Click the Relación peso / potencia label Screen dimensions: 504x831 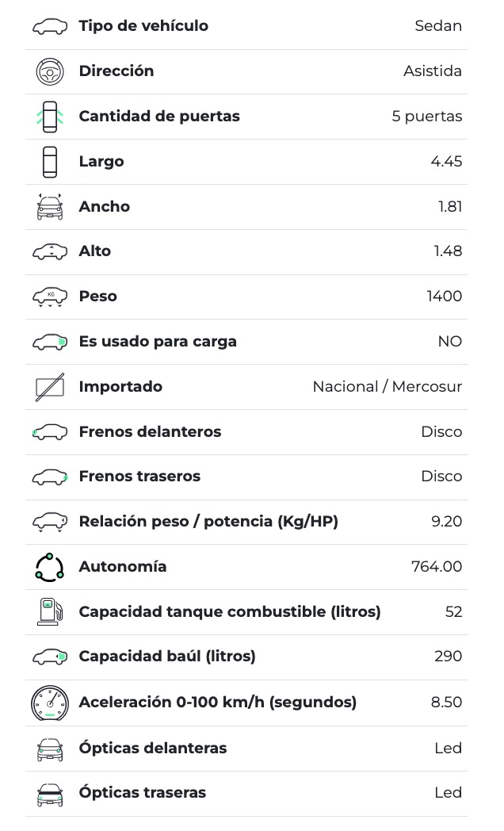[x=208, y=522]
